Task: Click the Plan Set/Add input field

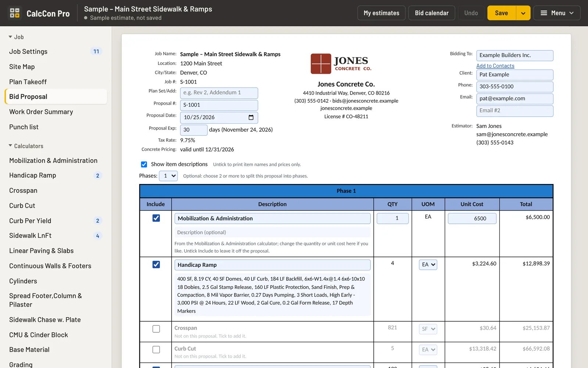Action: [x=219, y=93]
